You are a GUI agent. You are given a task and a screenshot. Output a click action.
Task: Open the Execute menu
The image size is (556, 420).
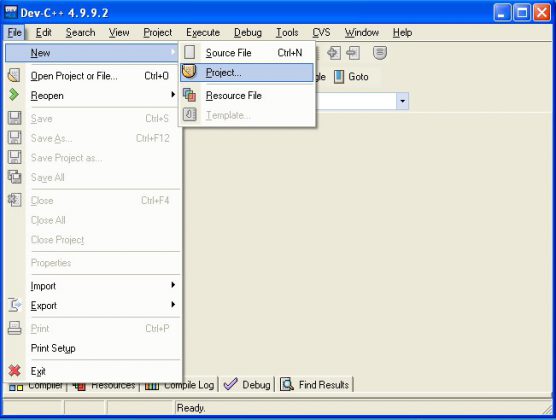click(x=203, y=33)
